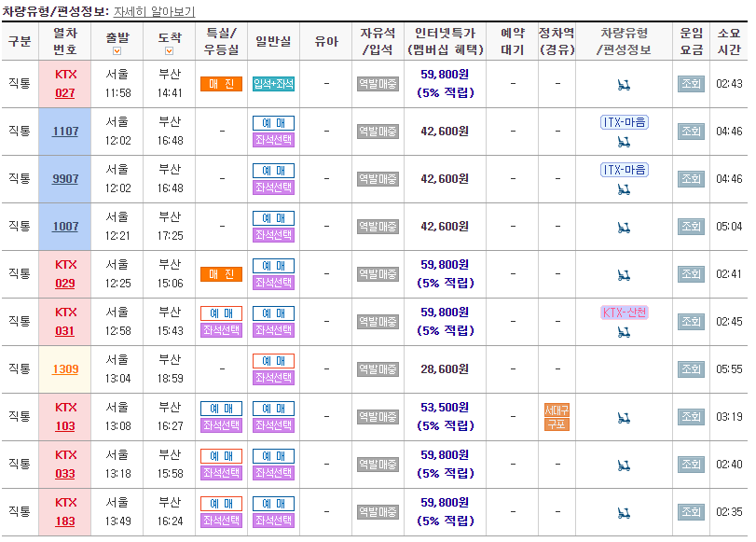Image resolution: width=756 pixels, height=542 pixels.
Task: Click 구포 stop badge for KTX 103
Action: click(557, 424)
